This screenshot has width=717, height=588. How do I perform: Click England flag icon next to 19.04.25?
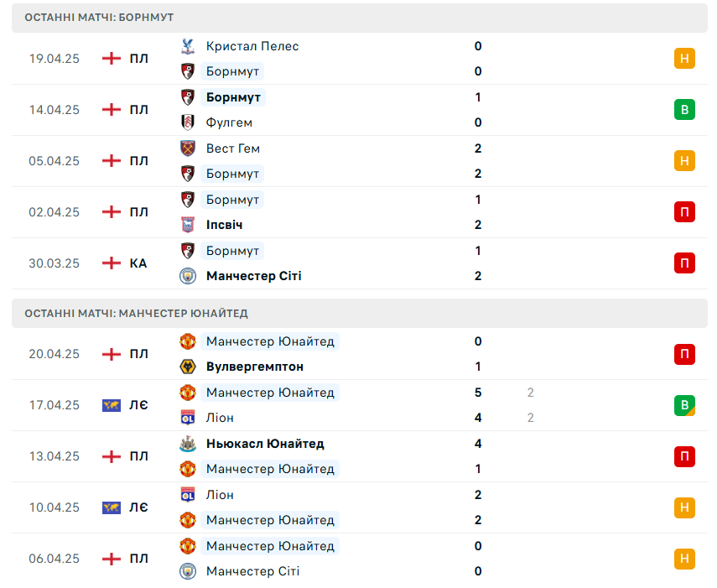112,59
